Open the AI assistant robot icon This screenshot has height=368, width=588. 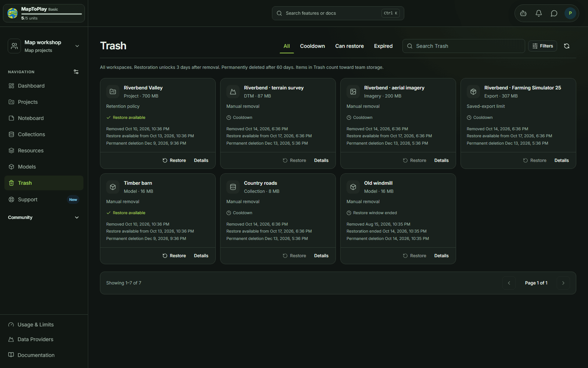(523, 13)
